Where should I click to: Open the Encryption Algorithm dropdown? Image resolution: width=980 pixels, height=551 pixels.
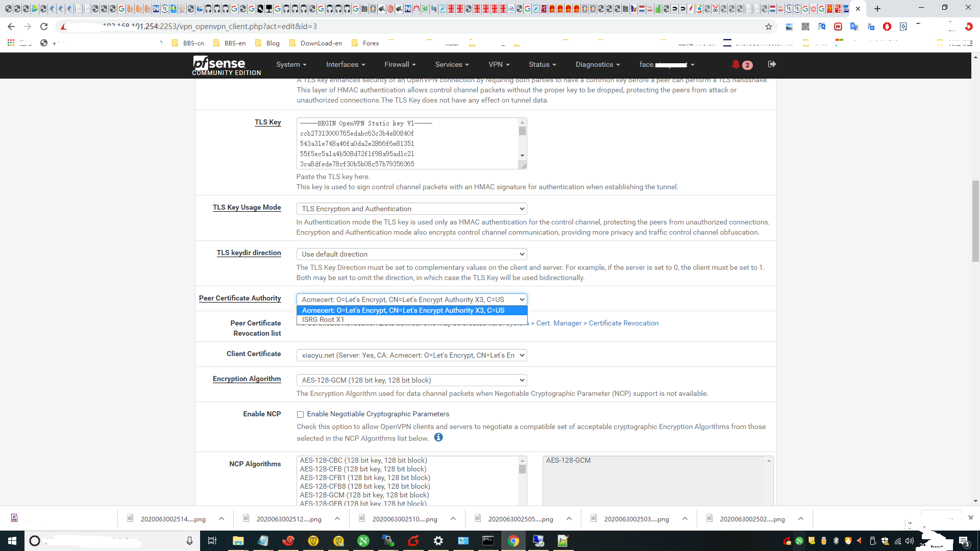pyautogui.click(x=411, y=380)
